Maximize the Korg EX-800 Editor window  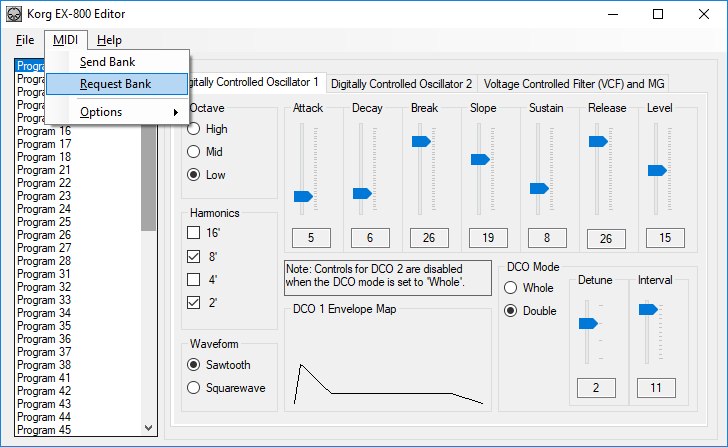[658, 14]
